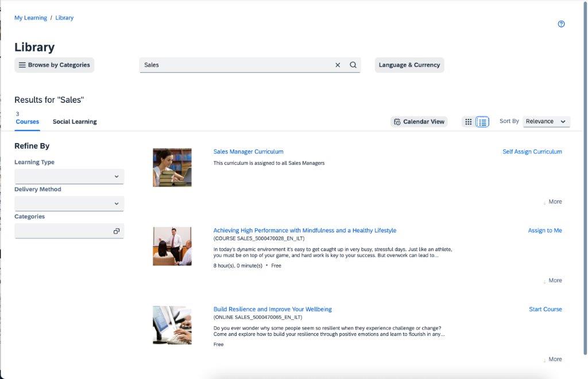Viewport: 588px width, 379px height.
Task: Go to Library breadcrumb link
Action: tap(64, 18)
